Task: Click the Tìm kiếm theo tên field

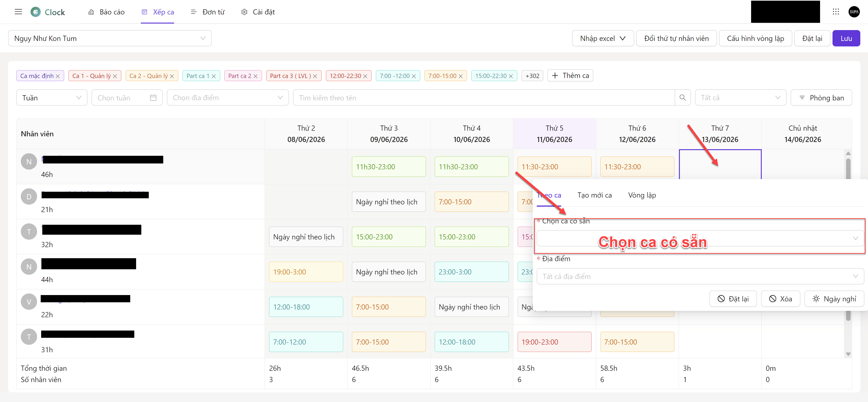Action: 484,98
